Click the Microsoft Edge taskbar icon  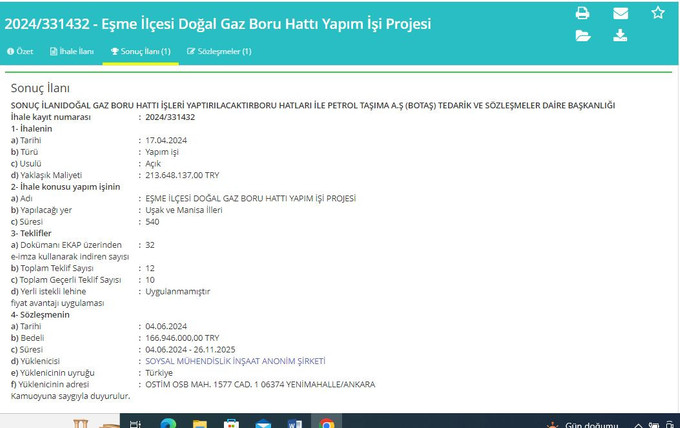[168, 424]
